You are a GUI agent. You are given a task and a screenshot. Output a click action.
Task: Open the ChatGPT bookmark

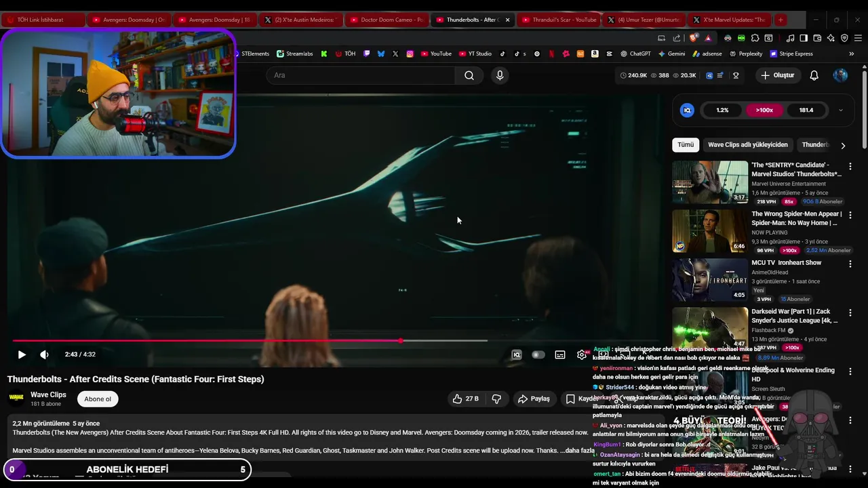click(635, 54)
